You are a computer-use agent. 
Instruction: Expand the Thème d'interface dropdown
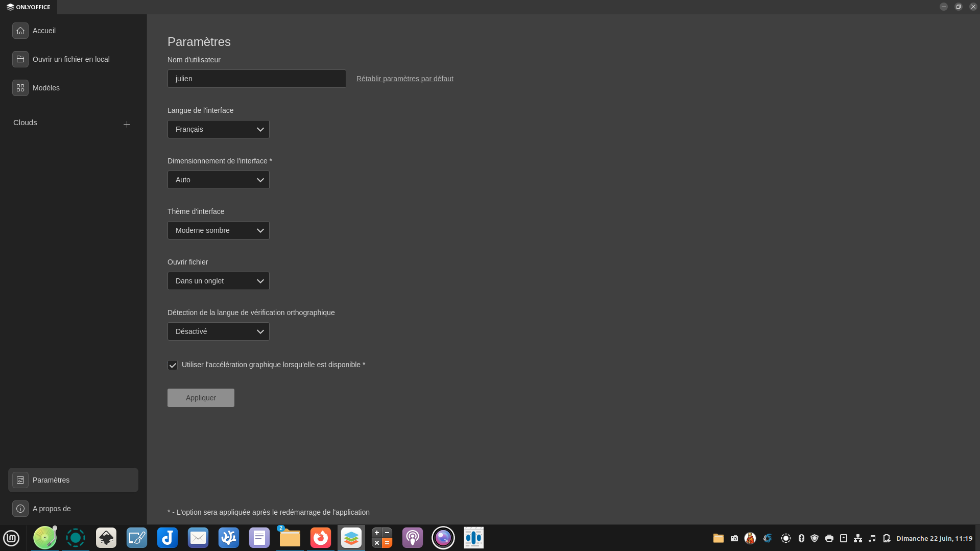(218, 230)
